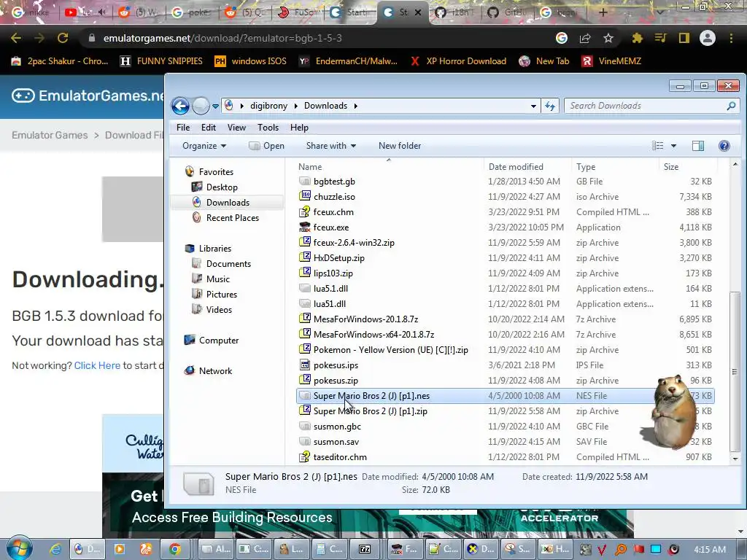Open the Tools menu in Explorer
747x560 pixels.
[x=268, y=127]
